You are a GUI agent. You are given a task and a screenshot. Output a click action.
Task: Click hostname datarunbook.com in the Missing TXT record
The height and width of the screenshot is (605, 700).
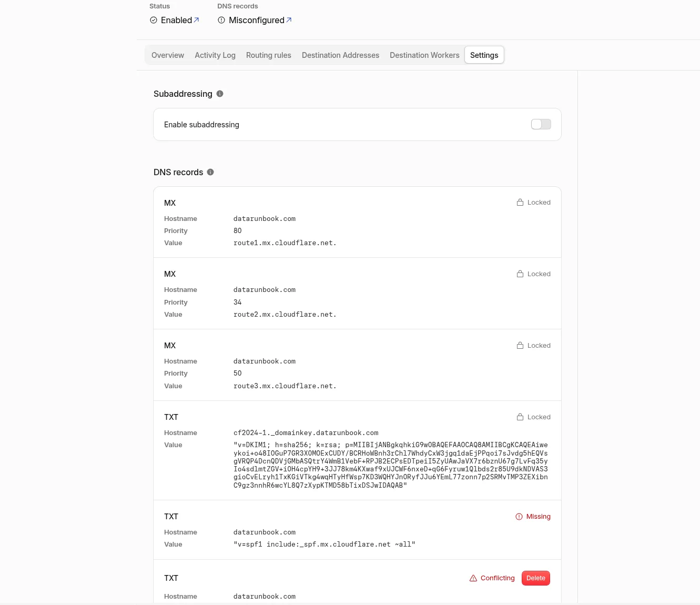click(265, 532)
